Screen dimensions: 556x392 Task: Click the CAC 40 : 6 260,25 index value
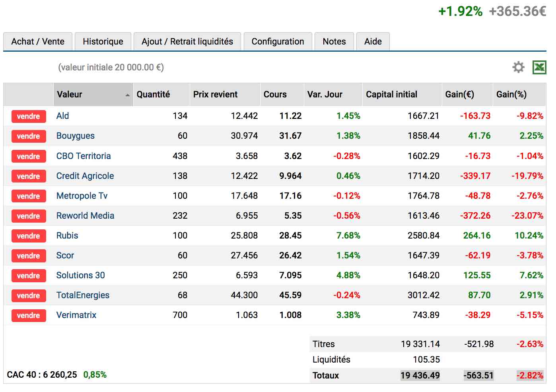(x=42, y=375)
